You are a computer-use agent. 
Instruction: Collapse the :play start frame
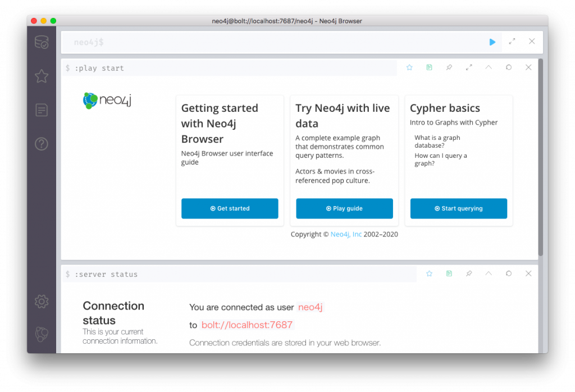coord(489,67)
